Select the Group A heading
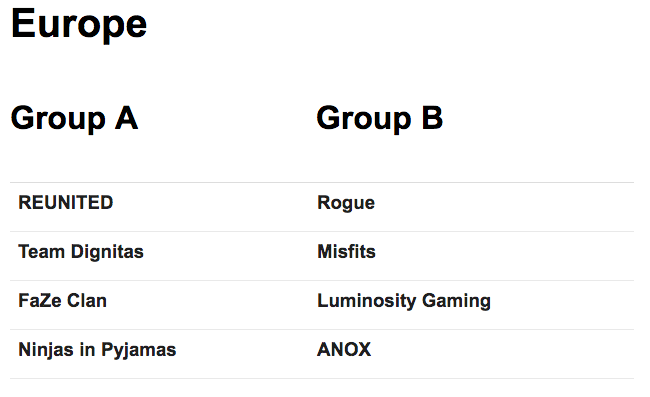This screenshot has width=650, height=397. pyautogui.click(x=74, y=119)
